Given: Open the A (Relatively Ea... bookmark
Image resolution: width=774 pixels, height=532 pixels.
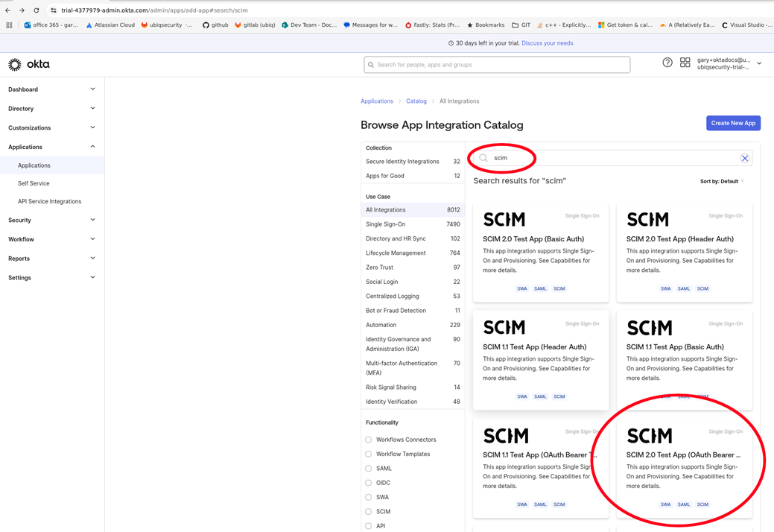Looking at the screenshot, I should [x=687, y=25].
